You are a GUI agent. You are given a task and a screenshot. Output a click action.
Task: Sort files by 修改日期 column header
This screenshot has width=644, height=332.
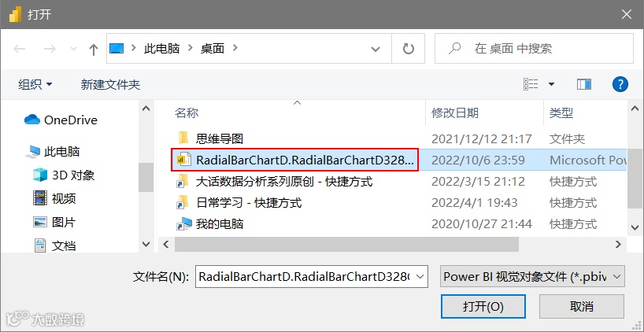tap(455, 113)
